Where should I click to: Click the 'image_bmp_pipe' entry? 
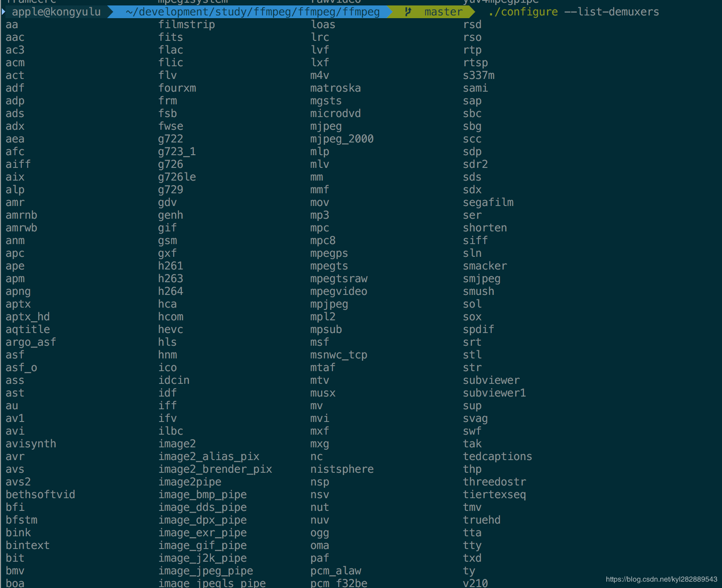[203, 495]
